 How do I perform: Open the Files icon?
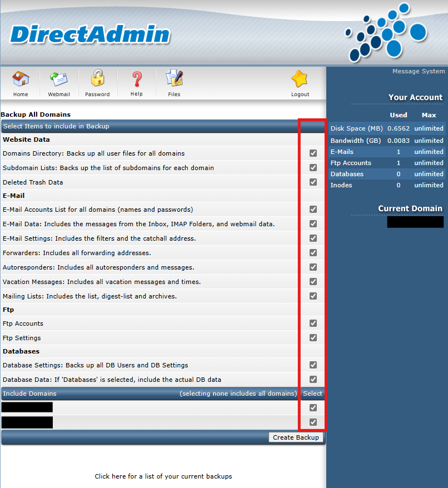175,78
